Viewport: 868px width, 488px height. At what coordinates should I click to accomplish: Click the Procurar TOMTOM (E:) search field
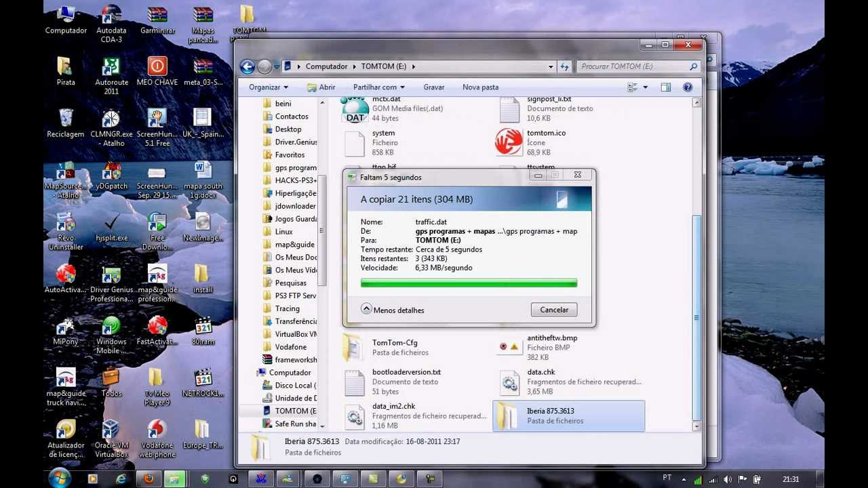coord(637,66)
